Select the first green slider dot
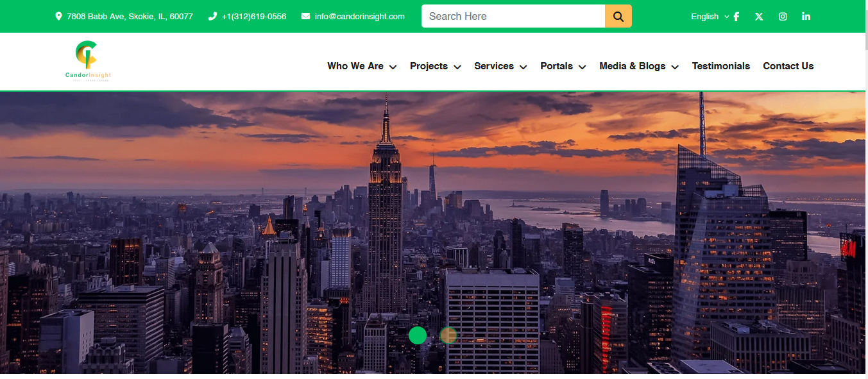Viewport: 868px width, 379px height. [418, 335]
